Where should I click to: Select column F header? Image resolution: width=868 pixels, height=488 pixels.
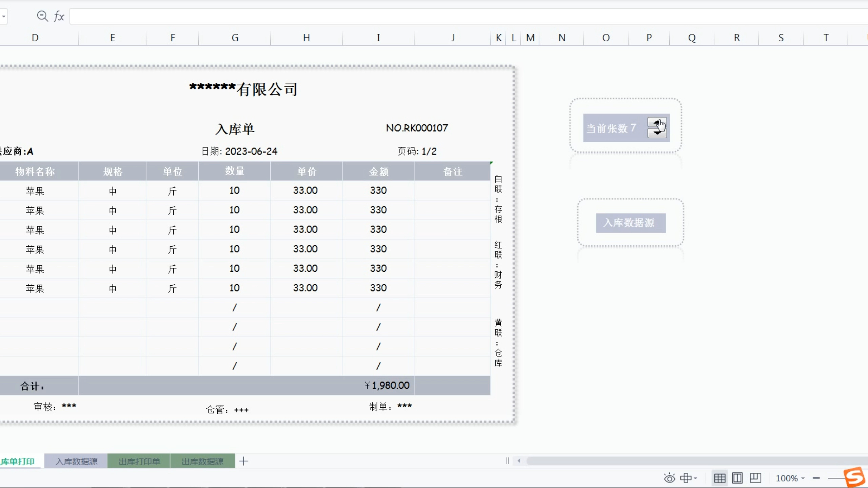[173, 38]
